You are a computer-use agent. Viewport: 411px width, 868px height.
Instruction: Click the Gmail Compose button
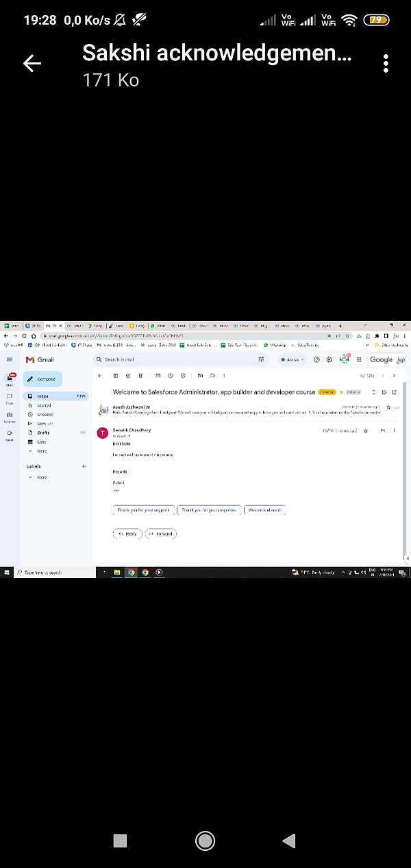[42, 379]
